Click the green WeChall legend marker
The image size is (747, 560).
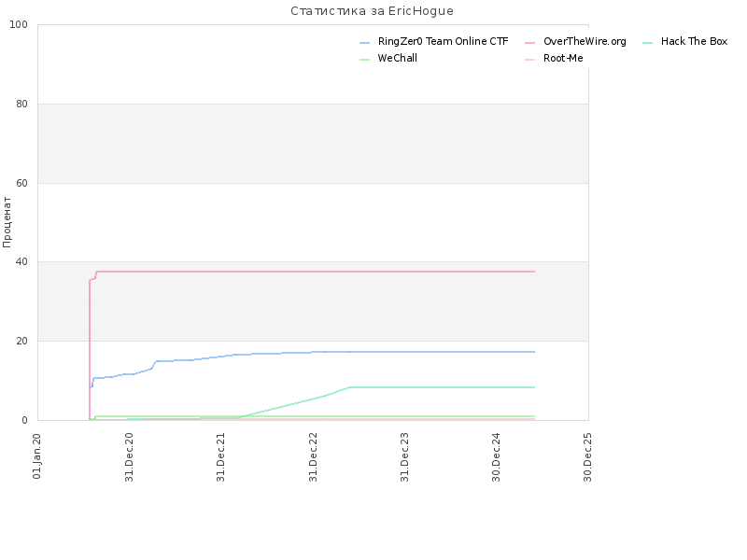(x=364, y=60)
